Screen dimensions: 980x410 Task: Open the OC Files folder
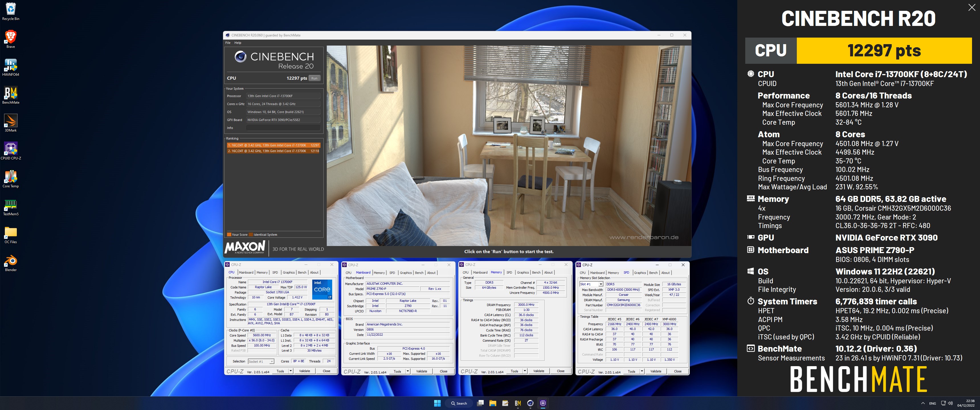pyautogui.click(x=11, y=235)
